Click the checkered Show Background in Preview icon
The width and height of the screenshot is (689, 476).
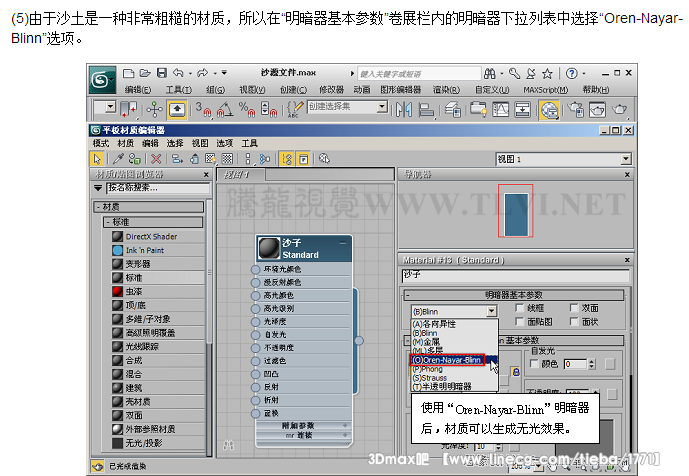[227, 159]
